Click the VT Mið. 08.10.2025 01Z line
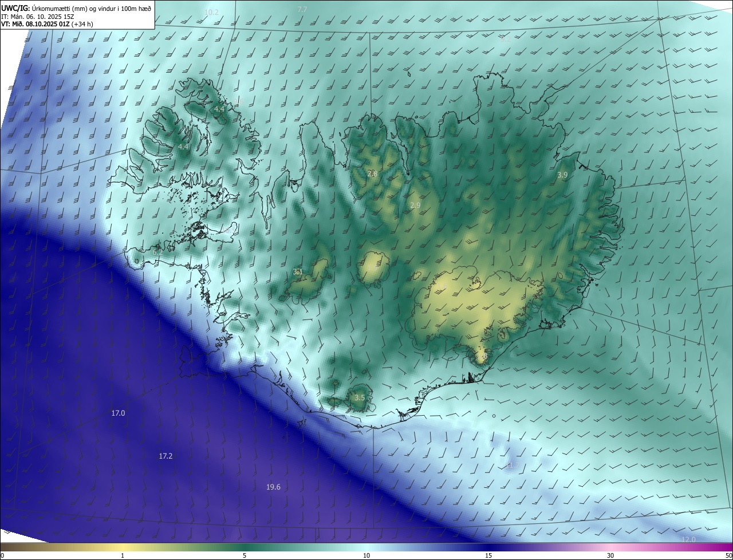Viewport: 733px width, 560px height. point(47,24)
